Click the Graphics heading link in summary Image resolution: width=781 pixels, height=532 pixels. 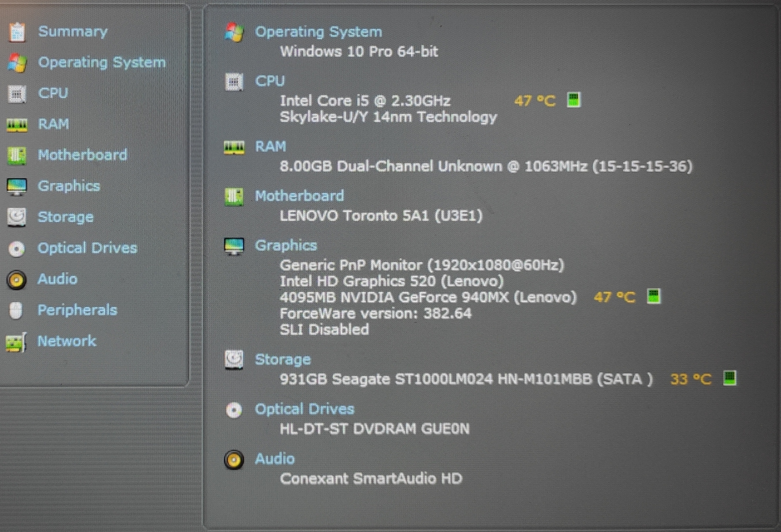286,246
